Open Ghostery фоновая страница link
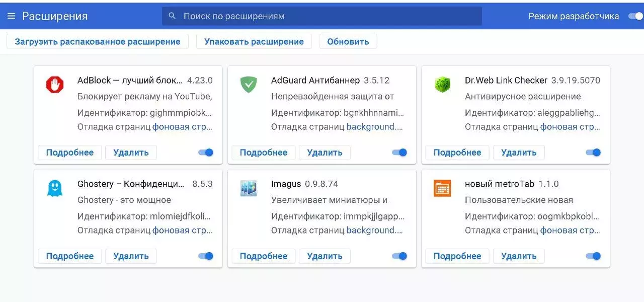Screen dimensions: 644x302 tap(183, 231)
